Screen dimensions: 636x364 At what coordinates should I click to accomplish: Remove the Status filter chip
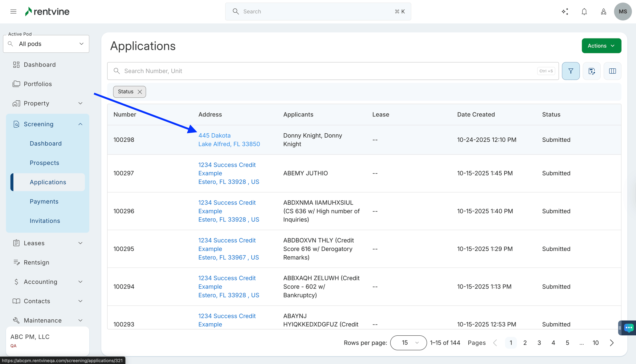coord(140,92)
